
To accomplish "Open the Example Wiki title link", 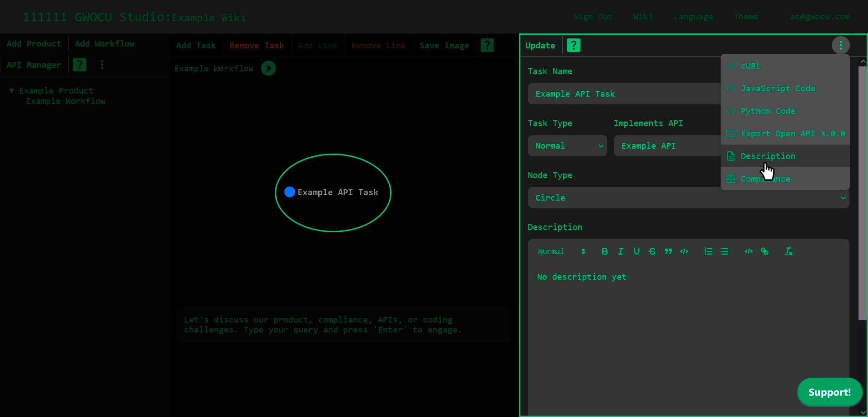I will (209, 18).
